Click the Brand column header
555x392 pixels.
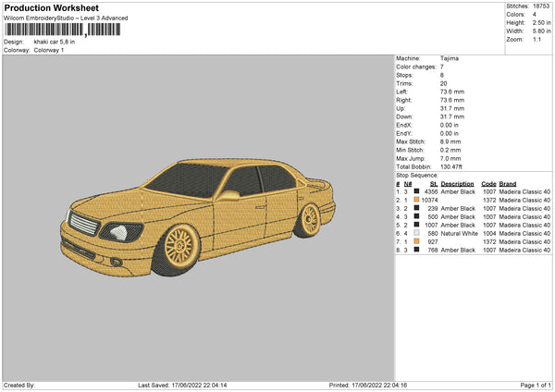tap(508, 183)
